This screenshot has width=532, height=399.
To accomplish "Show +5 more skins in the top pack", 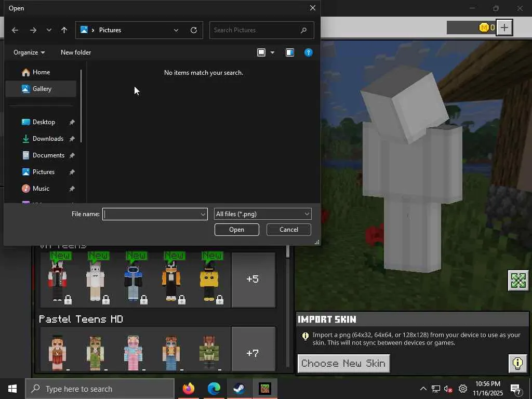I will pos(253,280).
